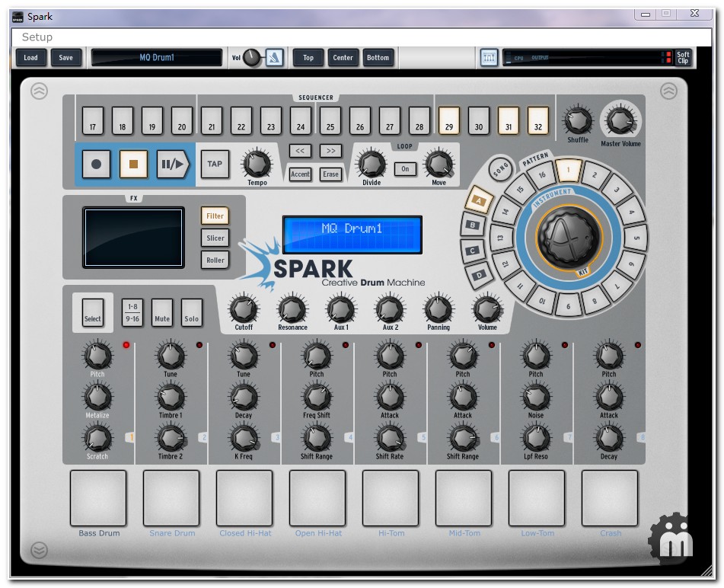The height and width of the screenshot is (588, 724).
Task: Toggle sequencer step 29
Action: coord(449,120)
